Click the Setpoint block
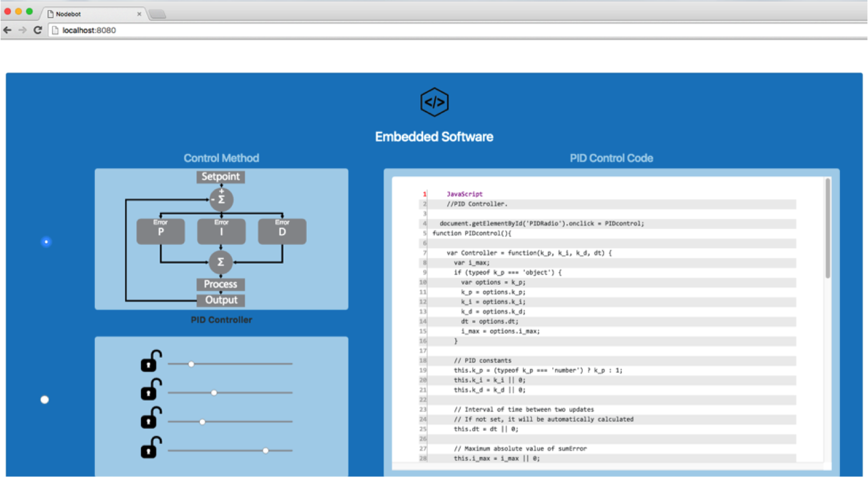 (220, 177)
